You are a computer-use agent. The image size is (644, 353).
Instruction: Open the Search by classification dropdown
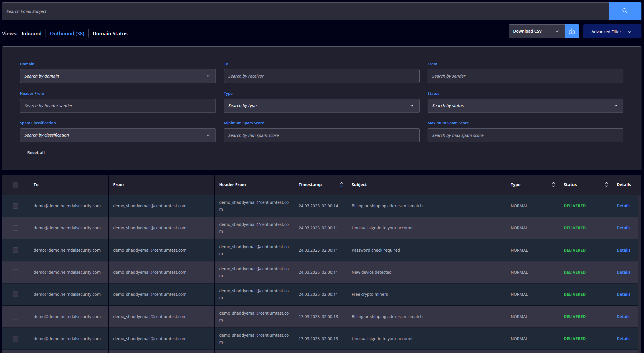tap(118, 135)
